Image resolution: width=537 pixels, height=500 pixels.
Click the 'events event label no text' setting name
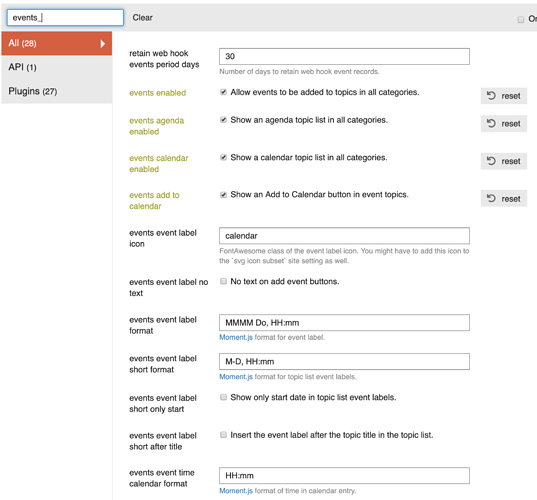tap(168, 288)
